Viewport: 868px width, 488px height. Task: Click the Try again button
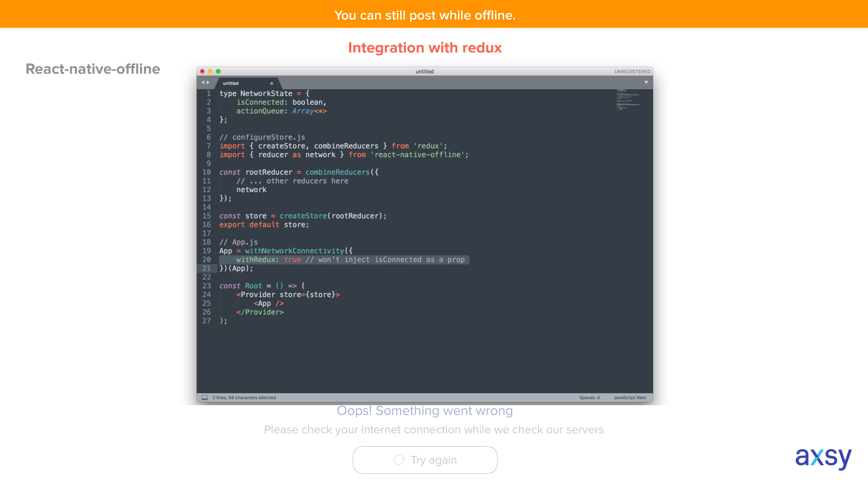pyautogui.click(x=425, y=460)
